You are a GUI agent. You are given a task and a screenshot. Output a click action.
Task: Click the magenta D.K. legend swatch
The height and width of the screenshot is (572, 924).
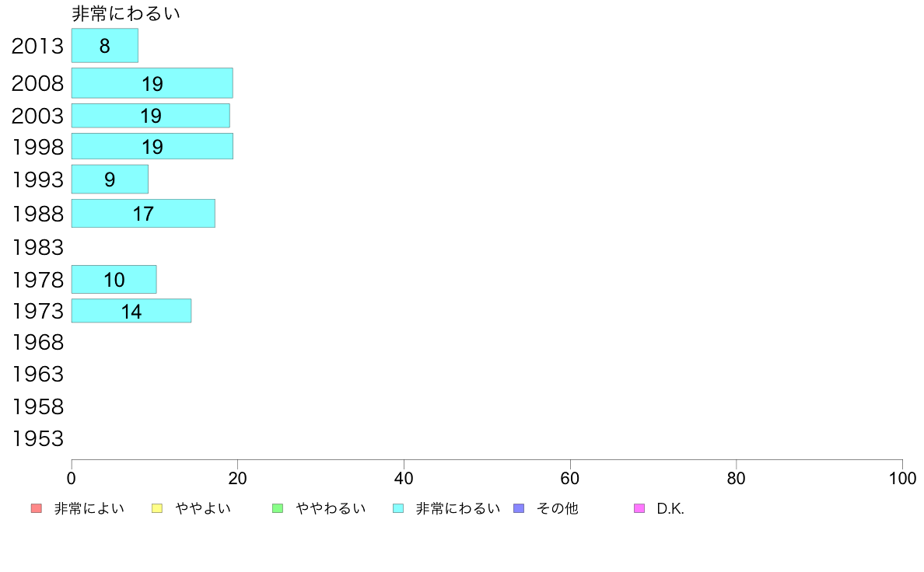[639, 508]
